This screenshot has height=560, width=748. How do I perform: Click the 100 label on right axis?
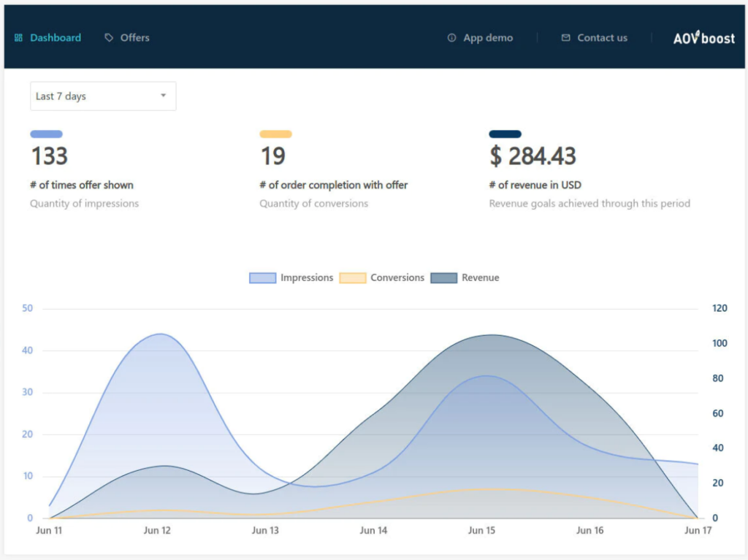tap(720, 343)
